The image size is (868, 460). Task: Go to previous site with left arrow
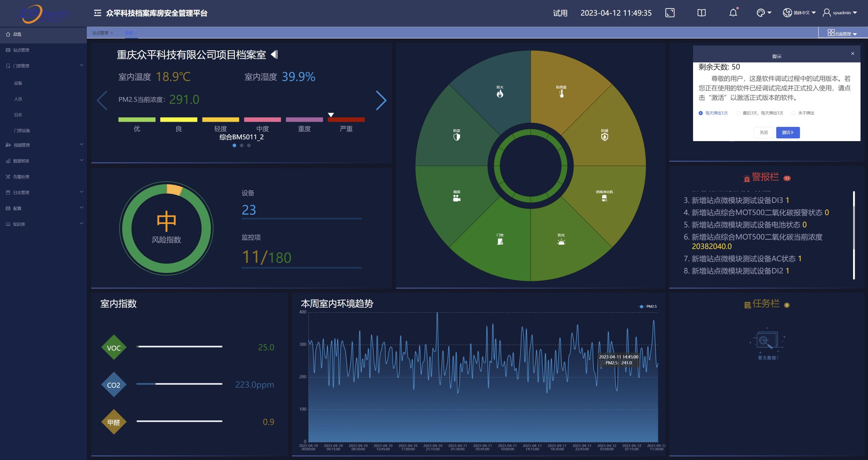(x=102, y=100)
